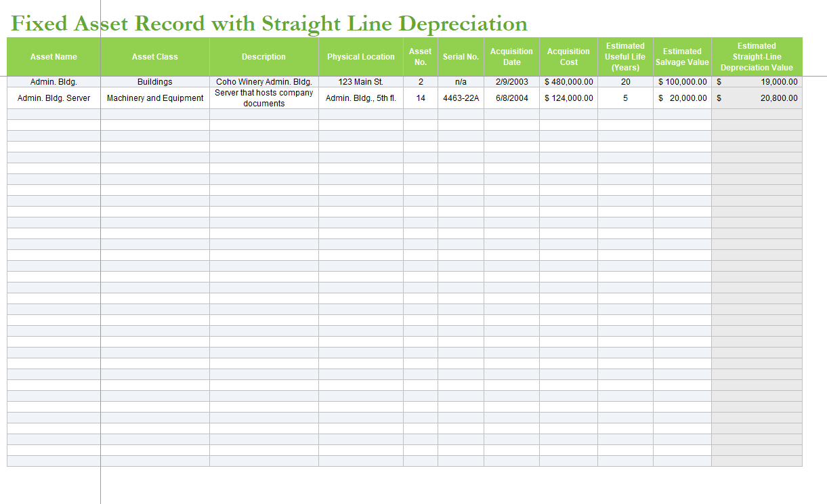Select the 'Admin. Bldg. Server' asset name cell

(54, 98)
